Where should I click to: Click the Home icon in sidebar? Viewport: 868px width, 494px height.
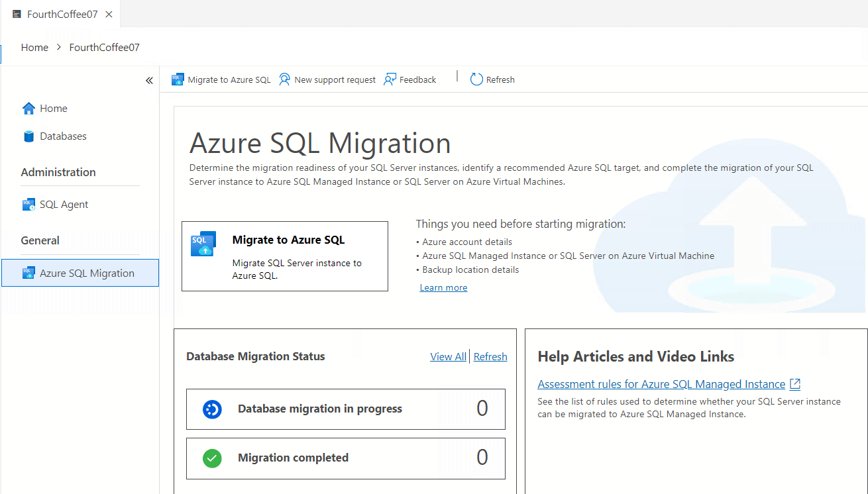pyautogui.click(x=28, y=109)
